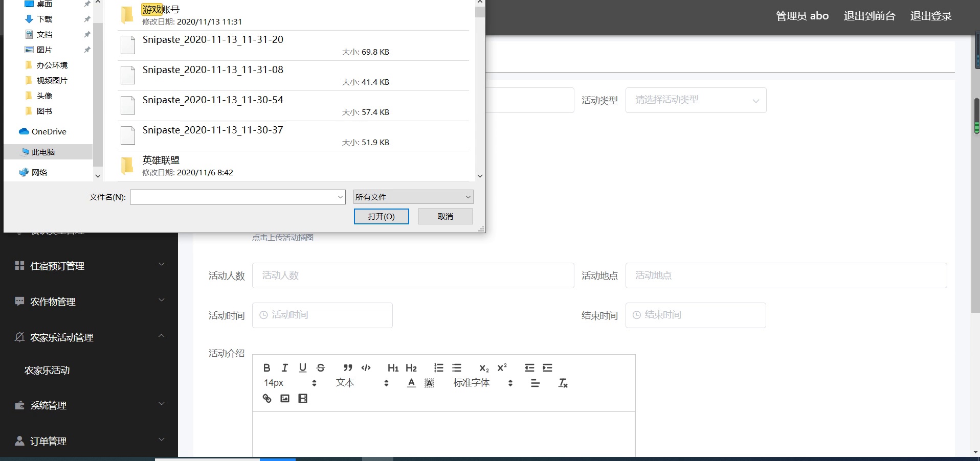Expand 系统管理 sidebar menu
Screen dimensions: 980x461
89,405
